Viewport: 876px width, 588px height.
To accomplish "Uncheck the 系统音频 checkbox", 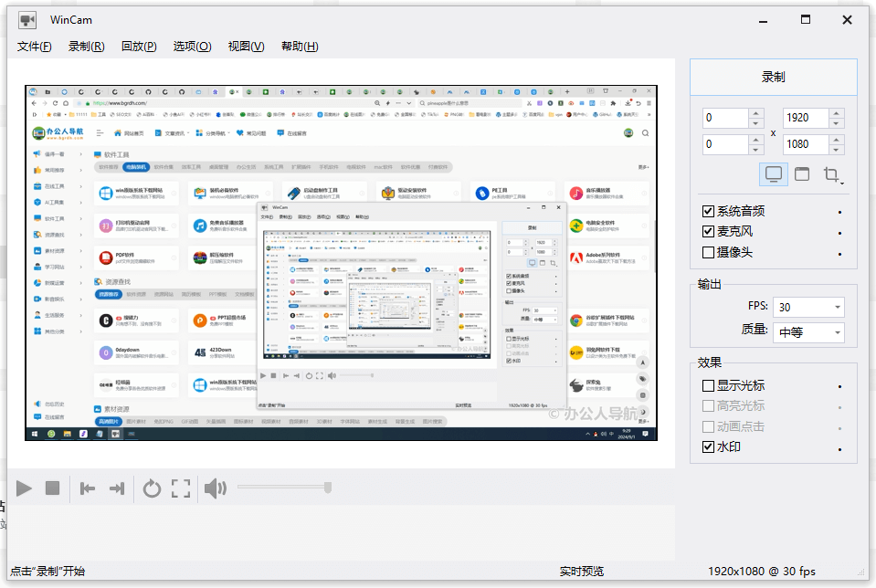I will 709,210.
